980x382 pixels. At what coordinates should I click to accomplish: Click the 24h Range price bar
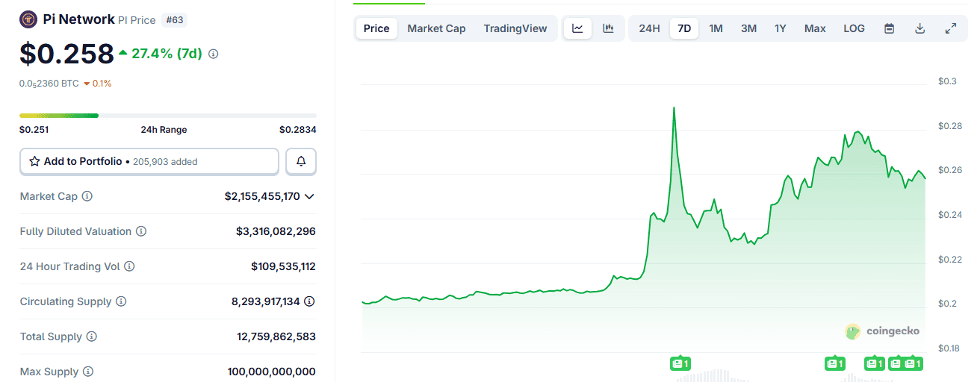(167, 116)
